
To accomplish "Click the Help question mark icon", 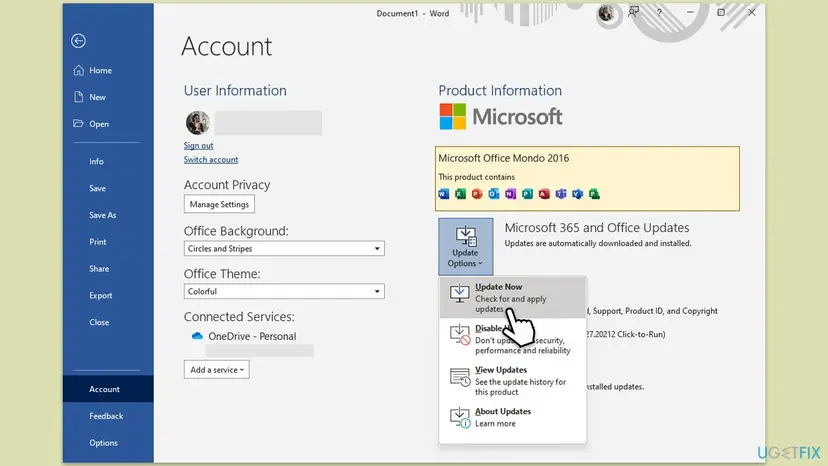I will coord(659,12).
